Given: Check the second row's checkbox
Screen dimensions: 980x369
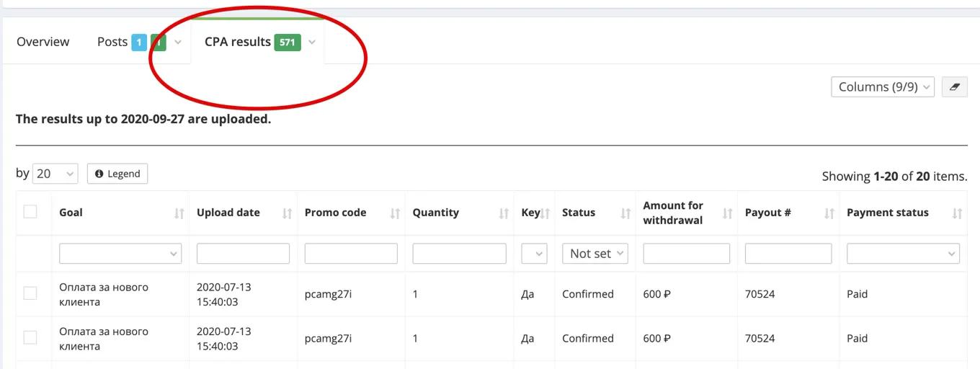Looking at the screenshot, I should click(x=30, y=337).
